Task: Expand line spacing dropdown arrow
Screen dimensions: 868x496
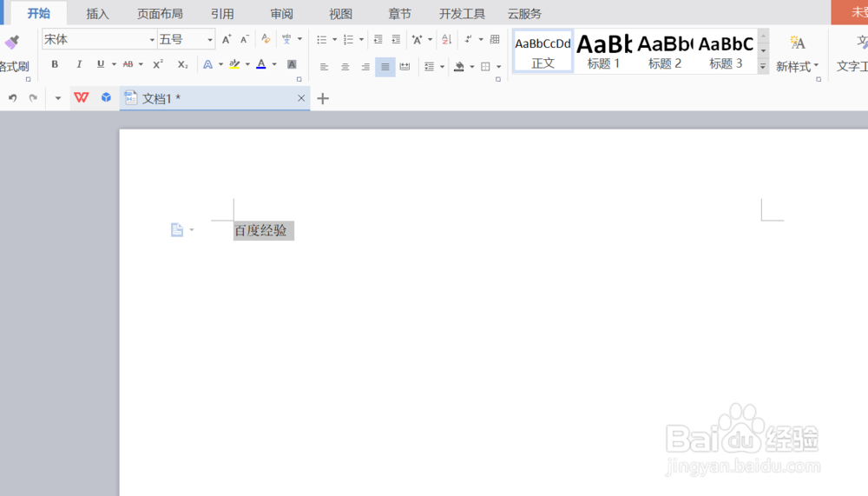Action: pyautogui.click(x=442, y=67)
